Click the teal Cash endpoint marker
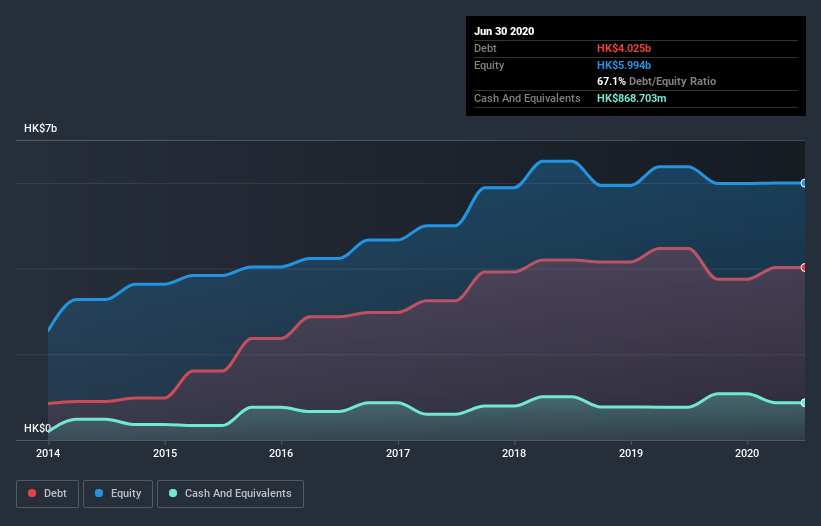Image resolution: width=821 pixels, height=526 pixels. pos(804,402)
